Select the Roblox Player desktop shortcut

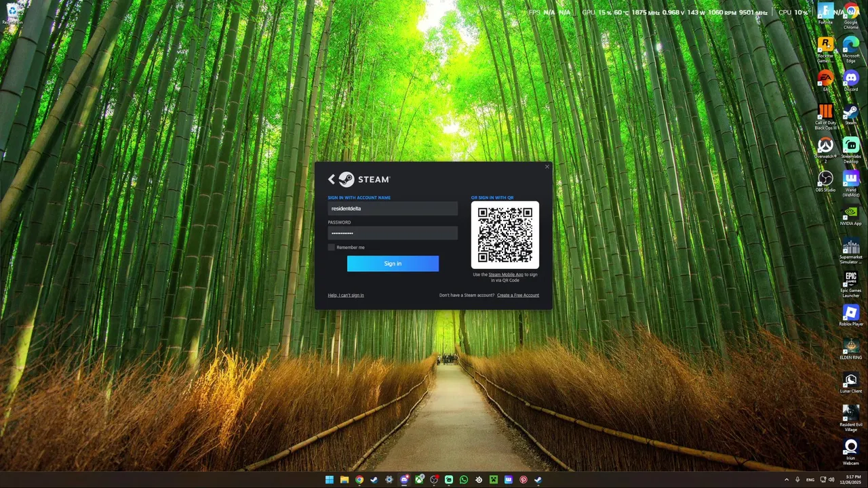coord(850,316)
